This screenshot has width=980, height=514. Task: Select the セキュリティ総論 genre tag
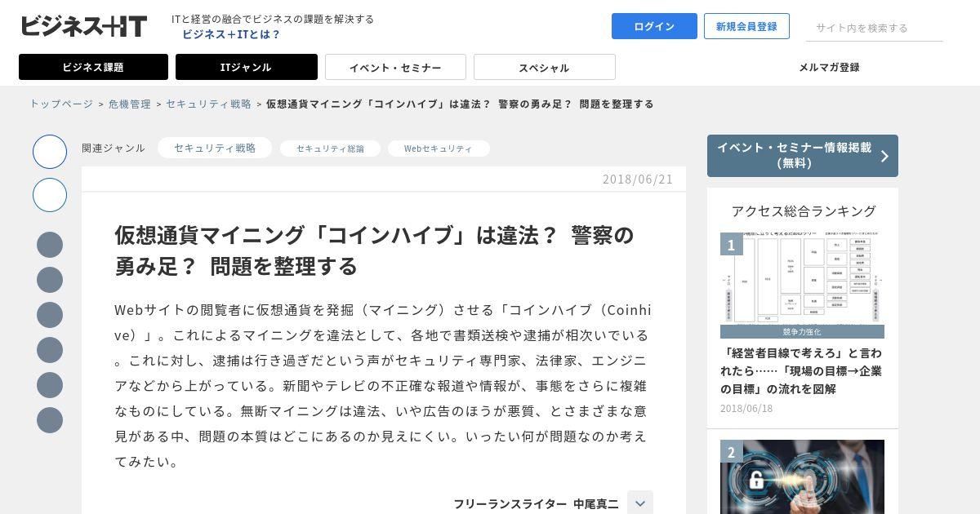pyautogui.click(x=330, y=148)
